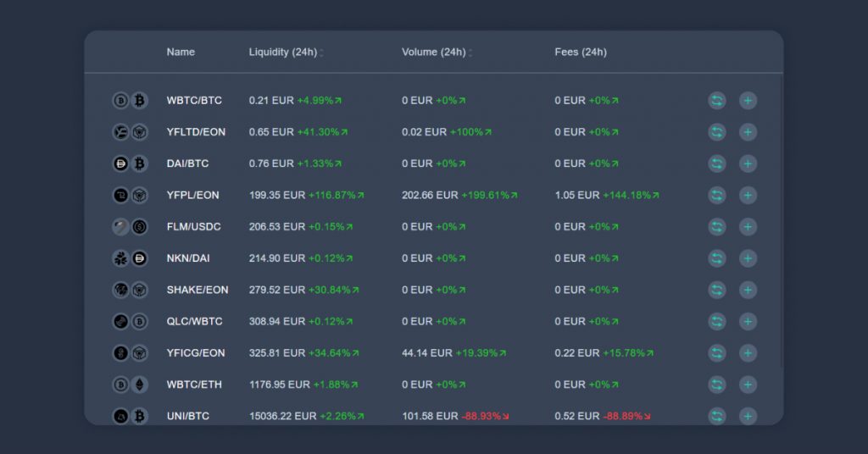Viewport: 868px width, 454px height.
Task: Click the pool list vertical scrollbar
Action: click(781, 221)
